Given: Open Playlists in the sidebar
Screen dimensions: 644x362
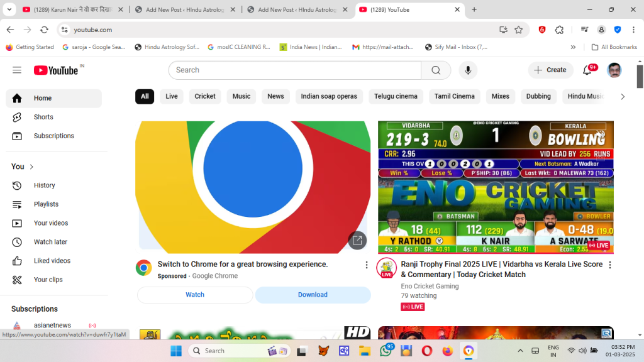Looking at the screenshot, I should pyautogui.click(x=54, y=204).
